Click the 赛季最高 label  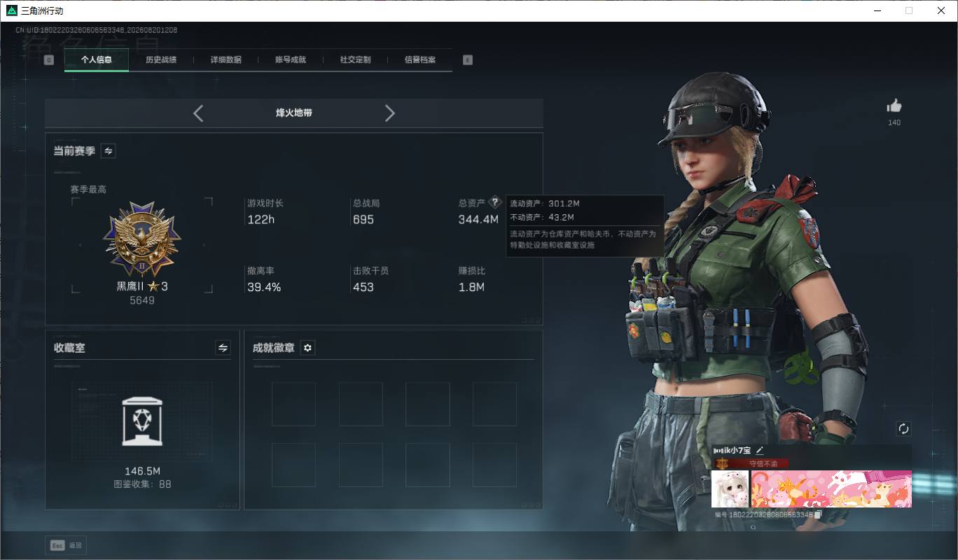click(88, 190)
